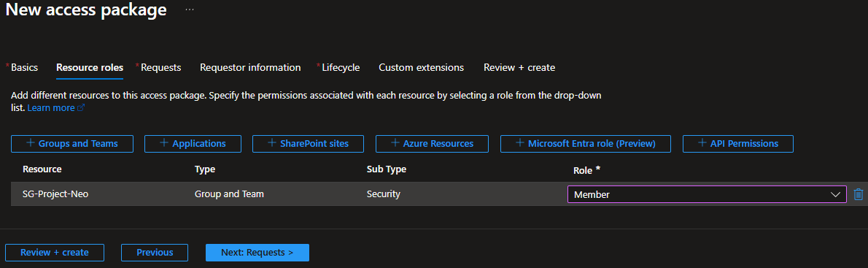Click the Resource column header

pyautogui.click(x=42, y=169)
